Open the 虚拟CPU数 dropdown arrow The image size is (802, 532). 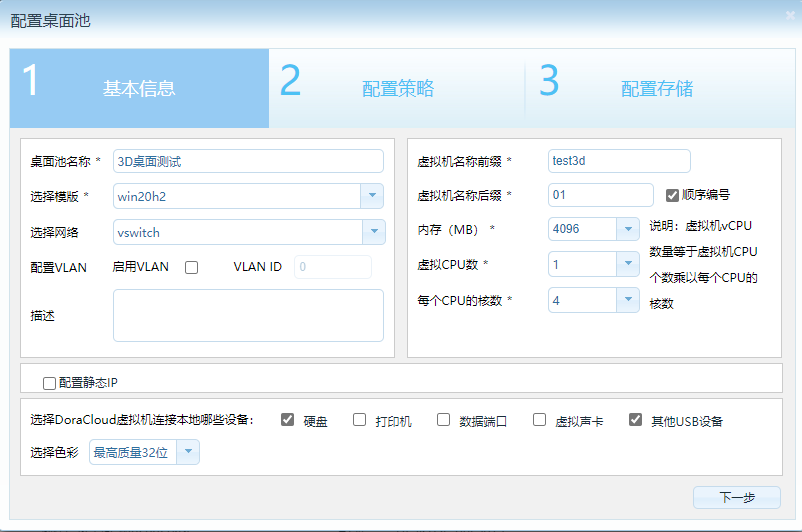pyautogui.click(x=628, y=264)
